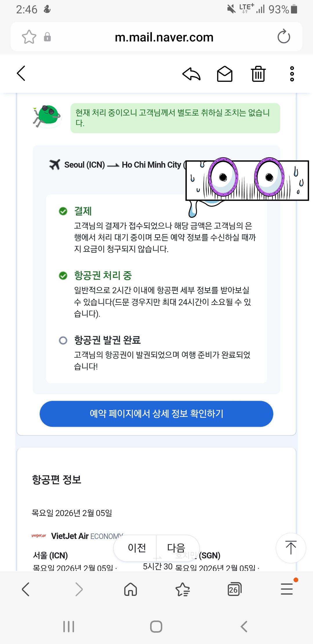Image resolution: width=313 pixels, height=644 pixels.
Task: Open browser home page
Action: 130,589
